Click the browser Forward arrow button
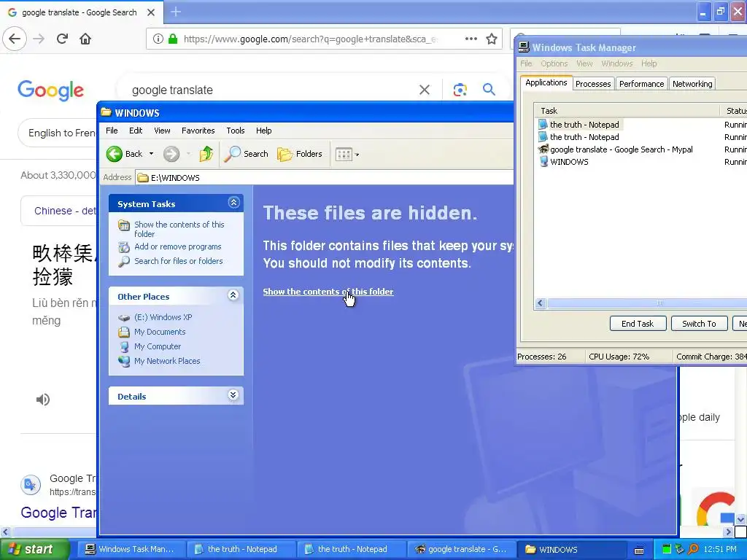Viewport: 747px width, 560px height. point(39,39)
